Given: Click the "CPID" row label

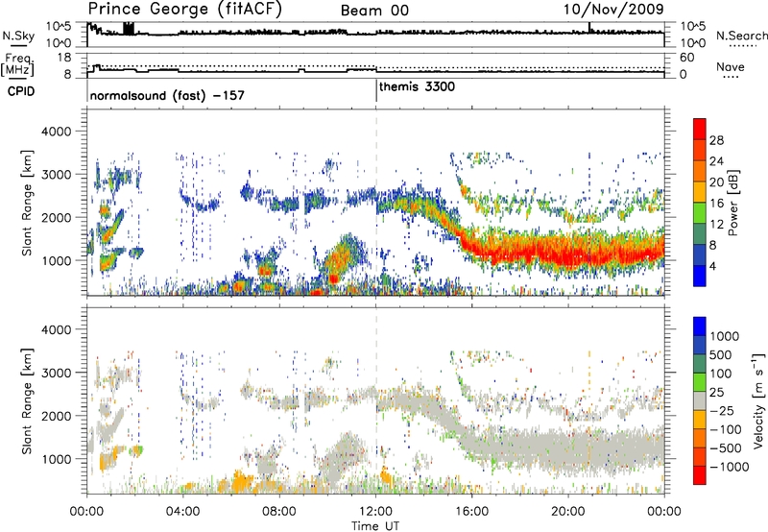Looking at the screenshot, I should point(21,91).
